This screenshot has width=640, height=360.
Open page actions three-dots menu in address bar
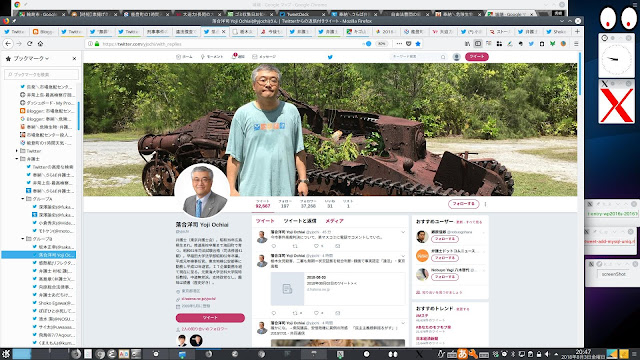399,44
